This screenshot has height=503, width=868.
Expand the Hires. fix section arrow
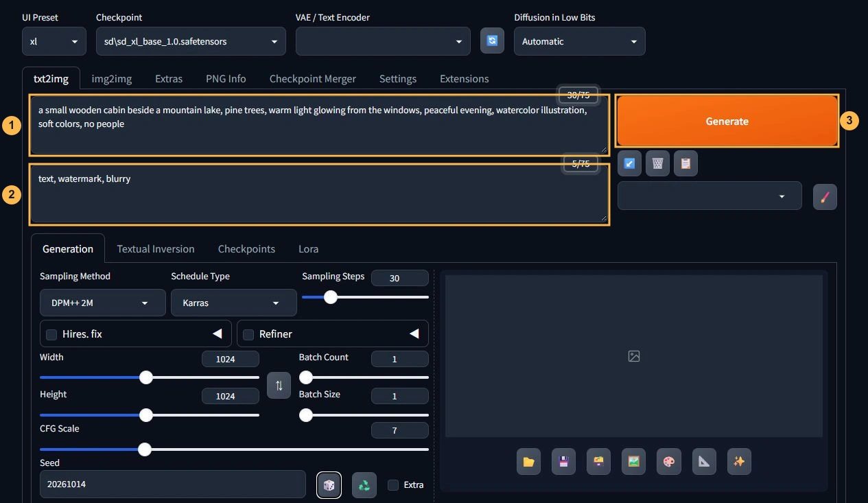218,334
